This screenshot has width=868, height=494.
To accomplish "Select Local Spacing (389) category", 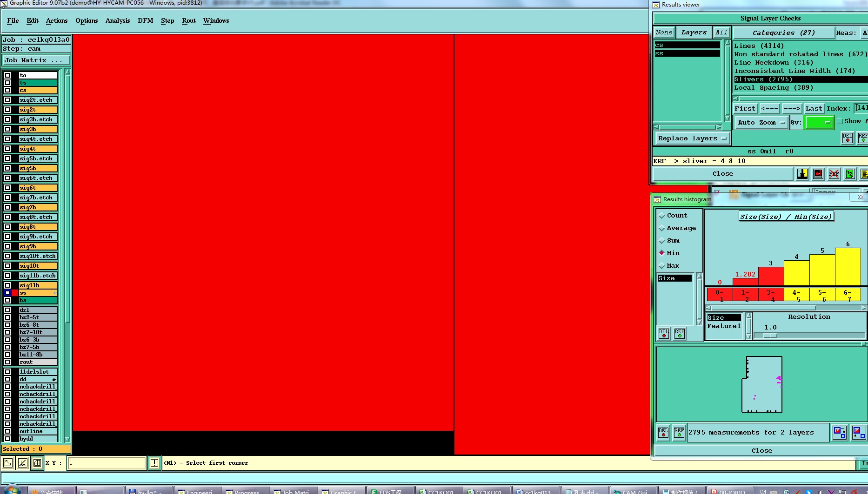I will tap(800, 88).
